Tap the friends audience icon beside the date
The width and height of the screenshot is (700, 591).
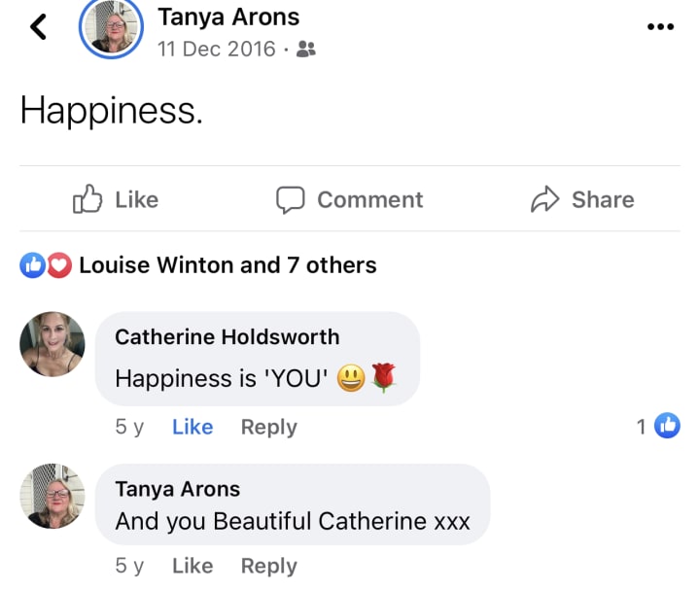coord(305,50)
